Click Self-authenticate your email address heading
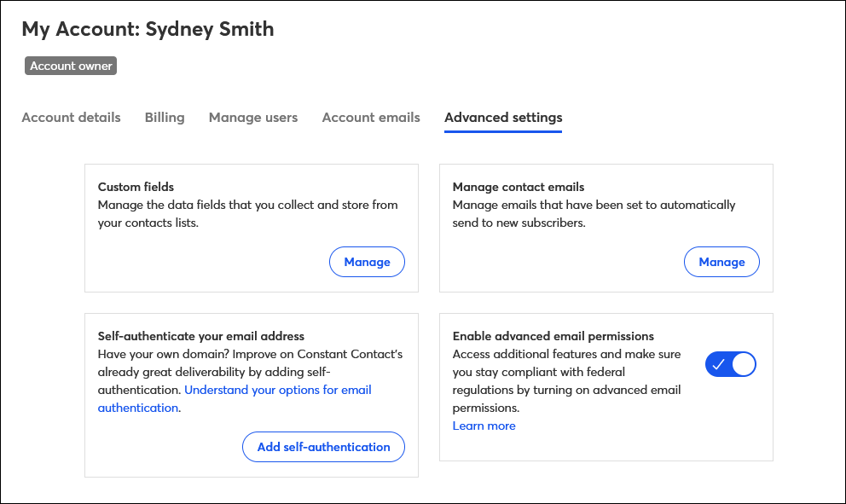Screen dimensions: 846x504 coord(200,336)
